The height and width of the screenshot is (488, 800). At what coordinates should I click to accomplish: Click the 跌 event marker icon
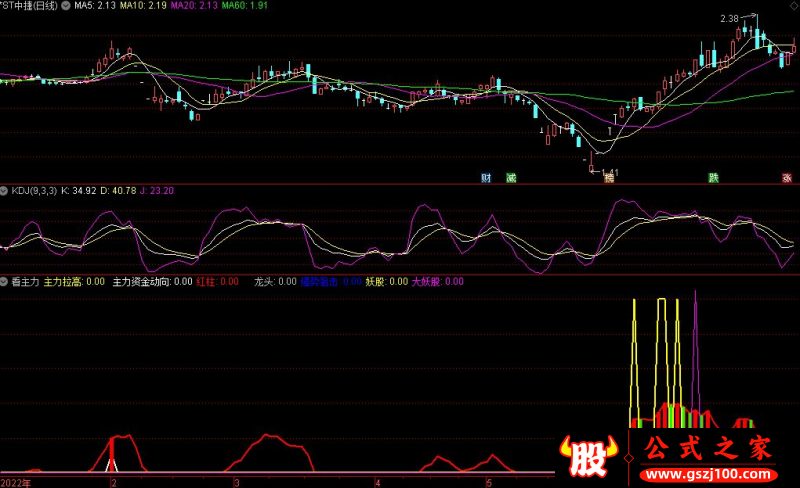coord(713,178)
